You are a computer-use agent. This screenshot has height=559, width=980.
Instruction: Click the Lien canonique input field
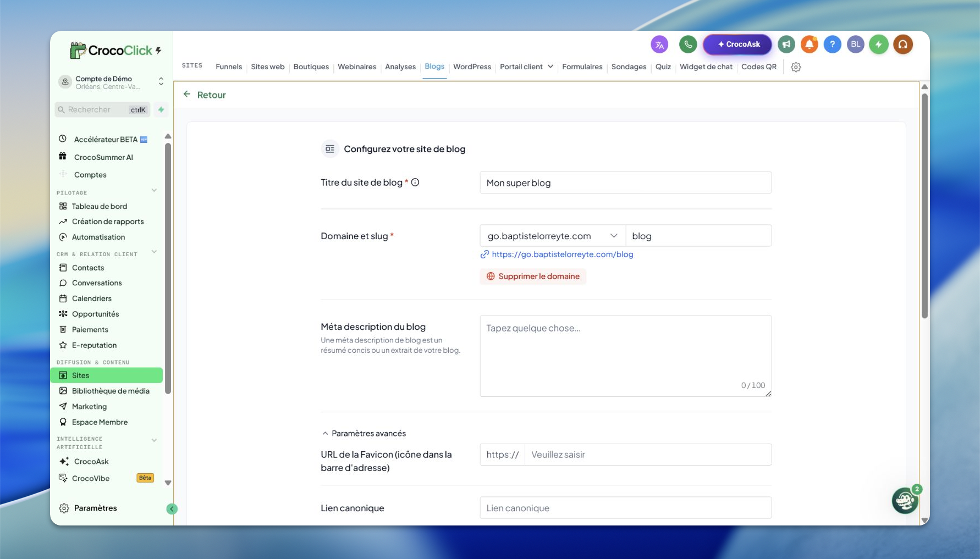point(626,508)
